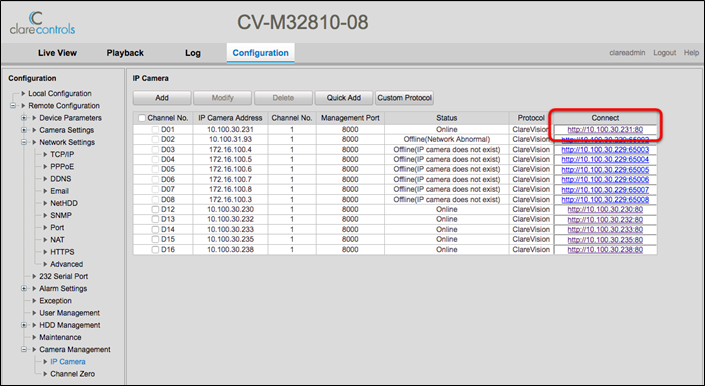The height and width of the screenshot is (386, 705).
Task: Open DDNS settings
Action: 61,178
